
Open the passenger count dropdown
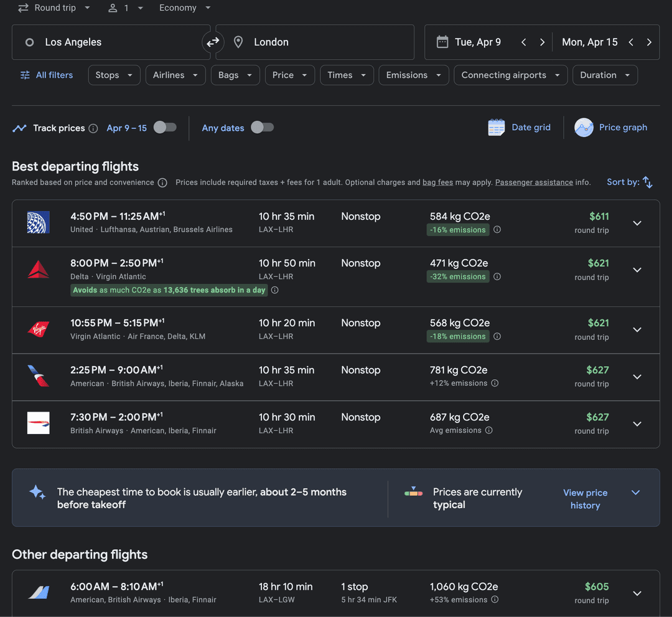click(126, 7)
